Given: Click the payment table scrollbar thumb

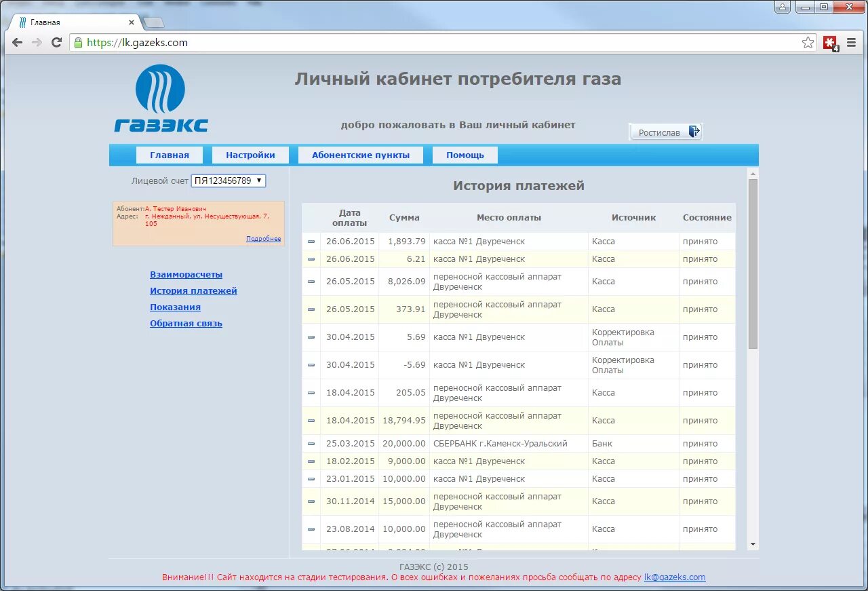Looking at the screenshot, I should point(753,265).
